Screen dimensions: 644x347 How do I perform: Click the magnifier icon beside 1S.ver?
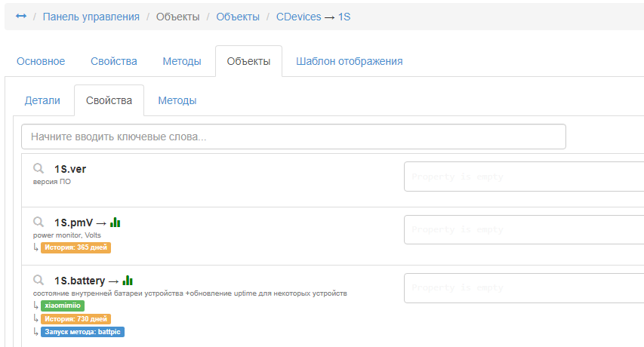[x=39, y=169]
